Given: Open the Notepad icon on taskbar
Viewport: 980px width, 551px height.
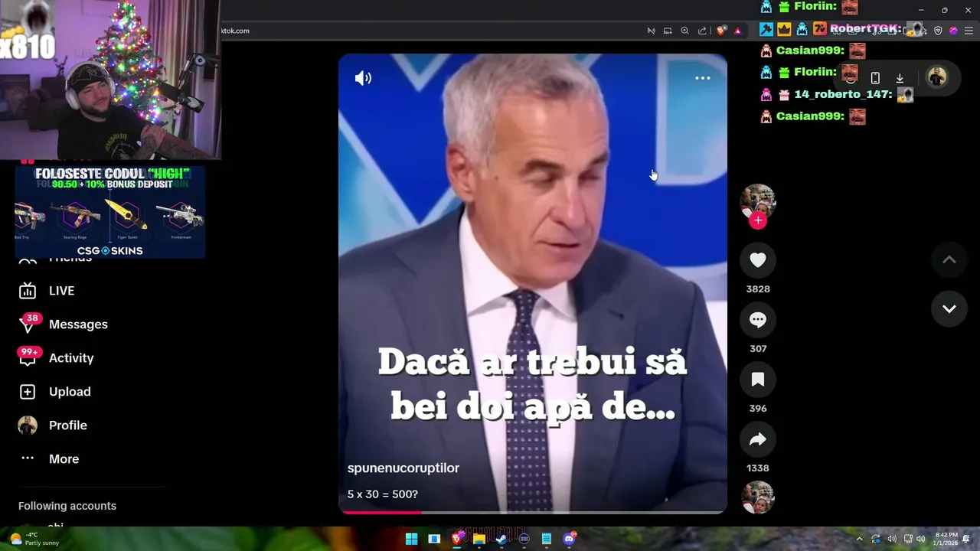Looking at the screenshot, I should [x=547, y=539].
